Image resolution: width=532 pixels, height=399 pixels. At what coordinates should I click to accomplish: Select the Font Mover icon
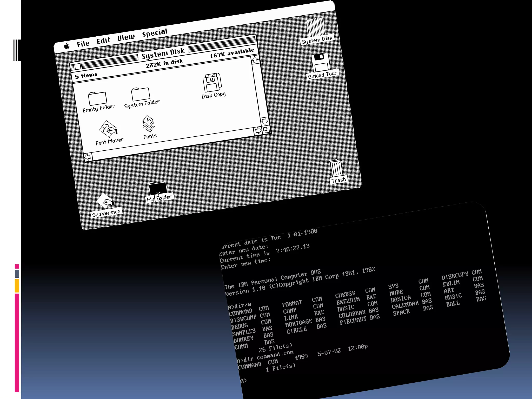(x=108, y=129)
